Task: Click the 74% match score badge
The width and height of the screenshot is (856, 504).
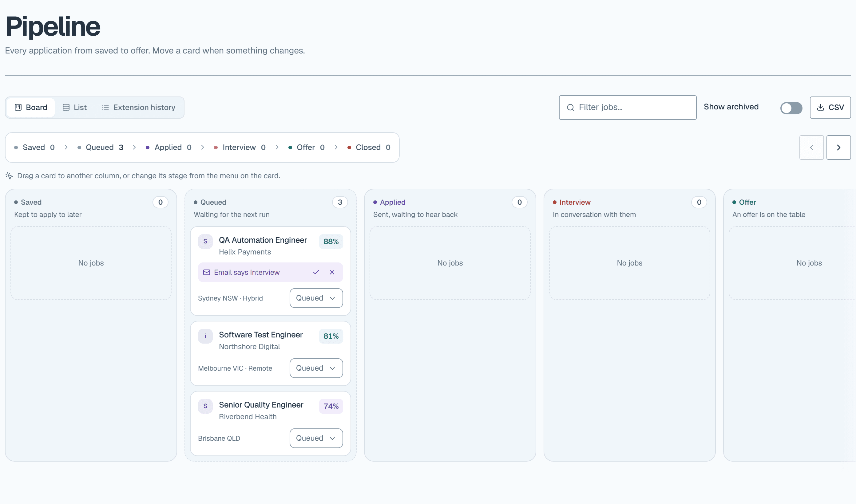Action: (331, 406)
